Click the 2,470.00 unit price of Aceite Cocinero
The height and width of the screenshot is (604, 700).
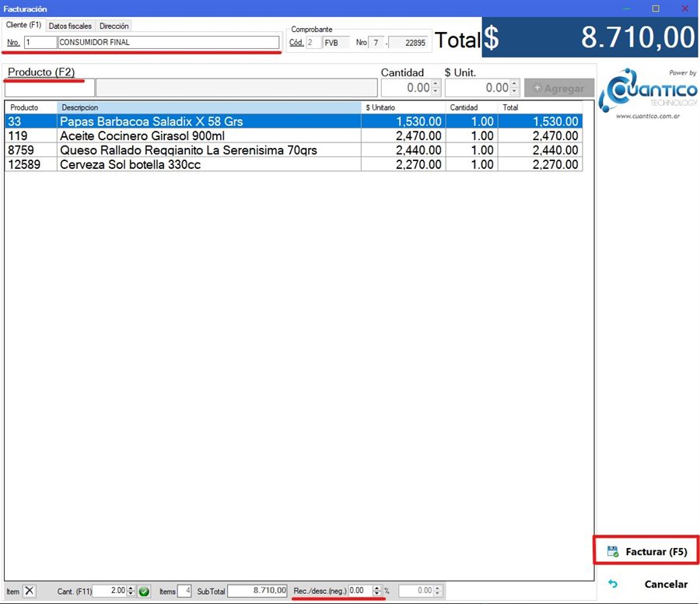pyautogui.click(x=403, y=135)
